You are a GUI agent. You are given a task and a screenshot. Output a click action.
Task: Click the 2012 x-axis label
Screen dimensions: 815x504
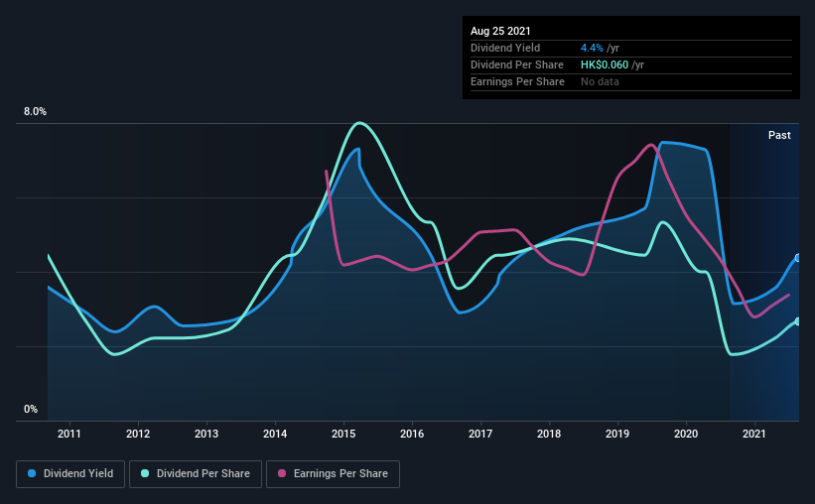coord(138,434)
